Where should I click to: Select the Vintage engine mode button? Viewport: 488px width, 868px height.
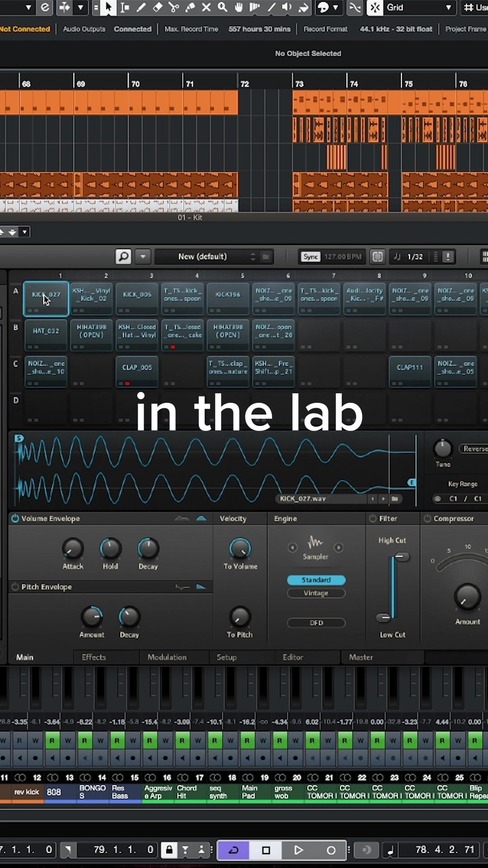[316, 593]
